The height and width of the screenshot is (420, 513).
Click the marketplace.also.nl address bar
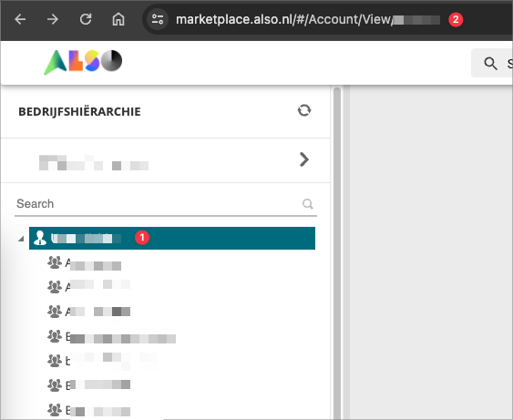coord(284,20)
